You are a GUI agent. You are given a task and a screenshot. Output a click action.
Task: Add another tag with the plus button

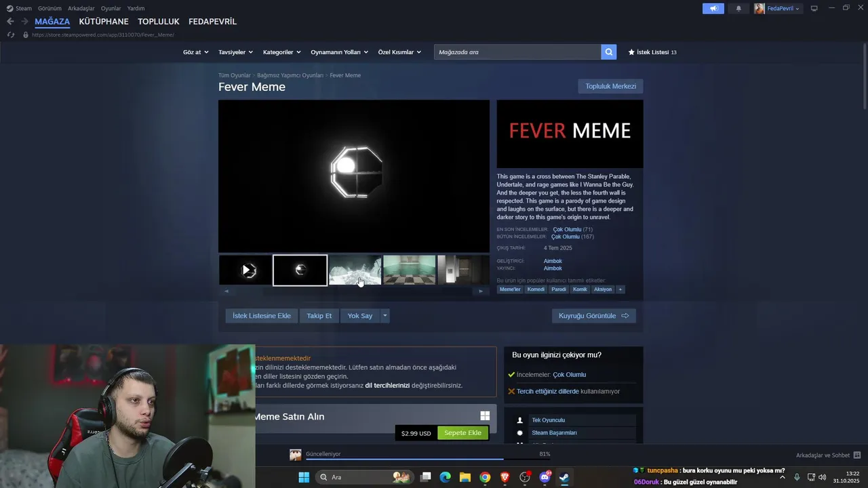click(x=620, y=289)
